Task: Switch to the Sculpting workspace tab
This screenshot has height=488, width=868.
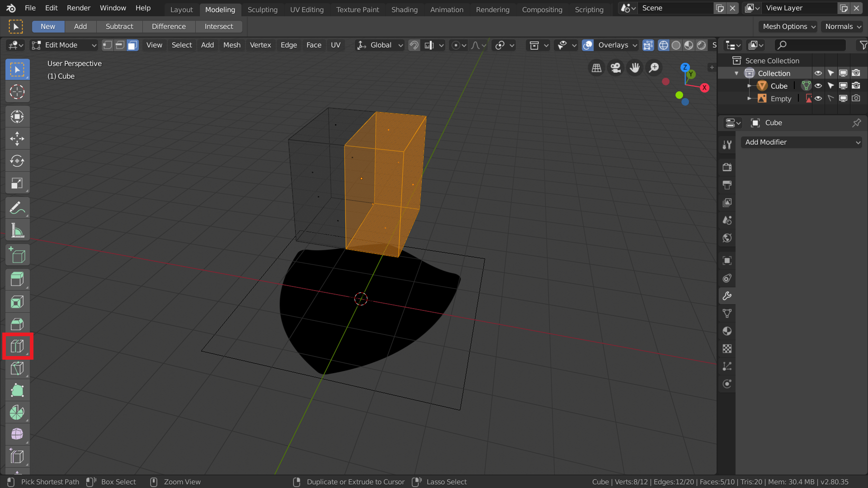Action: [x=263, y=9]
